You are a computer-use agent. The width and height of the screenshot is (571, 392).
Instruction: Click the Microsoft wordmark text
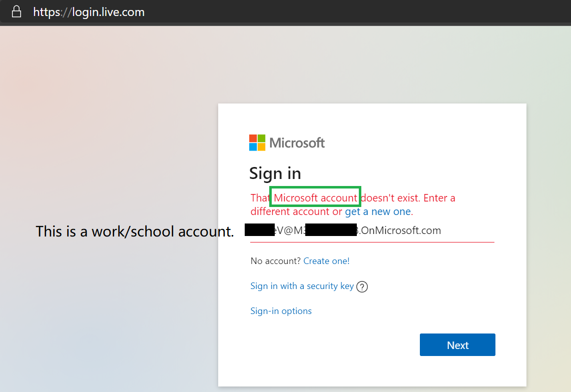coord(297,143)
